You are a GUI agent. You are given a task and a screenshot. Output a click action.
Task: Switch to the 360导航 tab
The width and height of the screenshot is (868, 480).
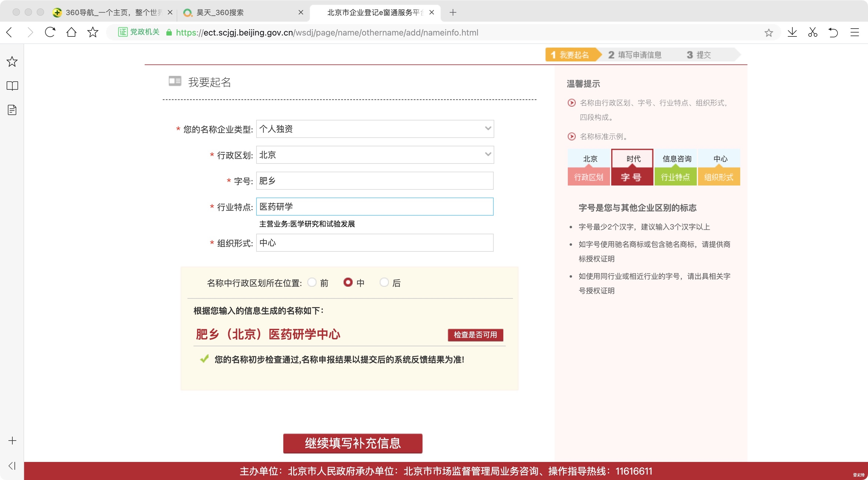tap(113, 12)
